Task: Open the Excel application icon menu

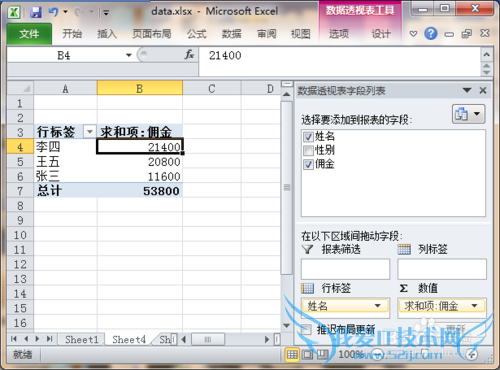Action: click(14, 12)
